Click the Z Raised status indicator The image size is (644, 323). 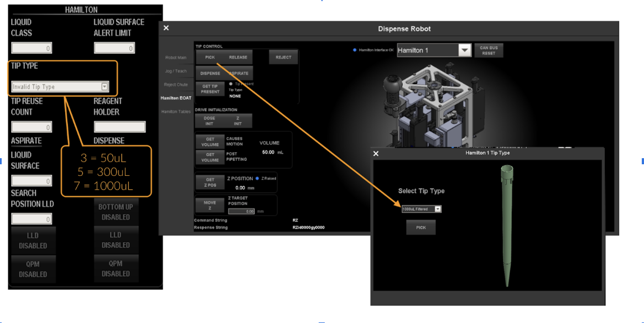coord(257,179)
